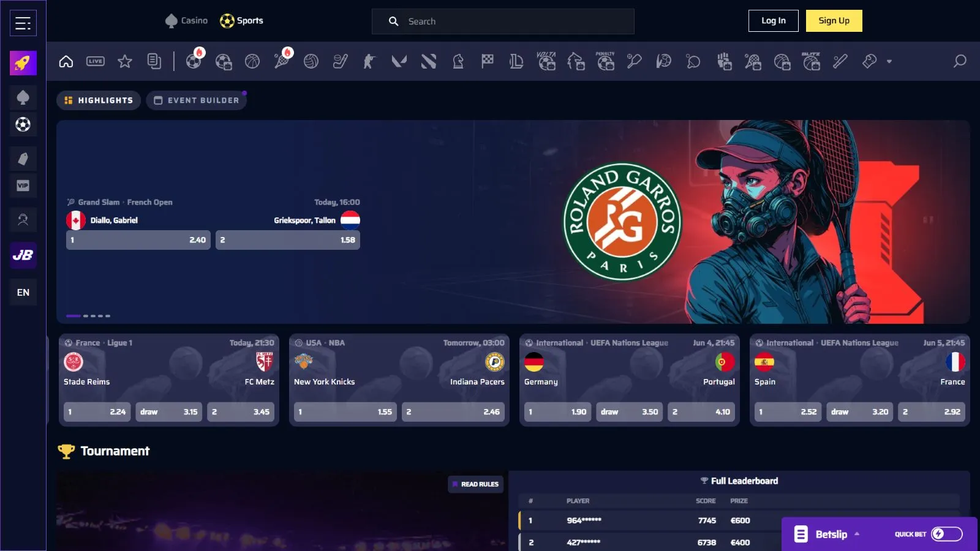Switch to the Casino section

tap(187, 21)
